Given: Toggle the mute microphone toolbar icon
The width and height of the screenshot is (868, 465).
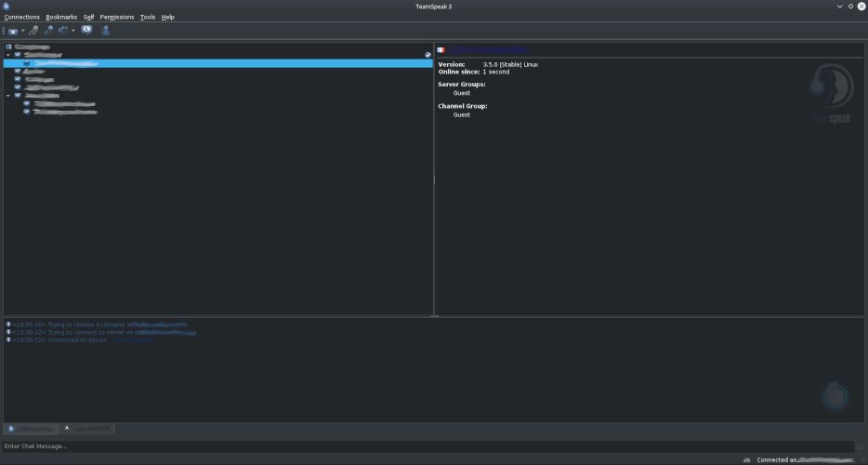Looking at the screenshot, I should pos(33,31).
